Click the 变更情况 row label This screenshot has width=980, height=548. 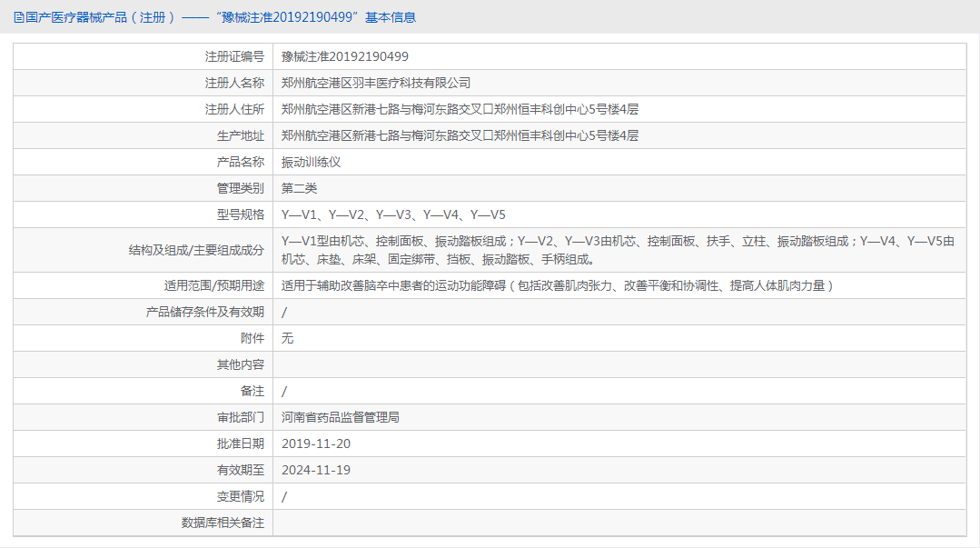tap(240, 496)
